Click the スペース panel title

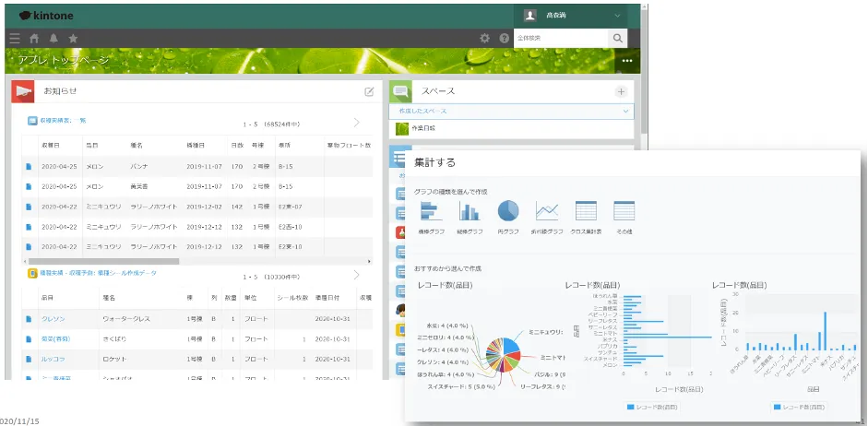[438, 91]
